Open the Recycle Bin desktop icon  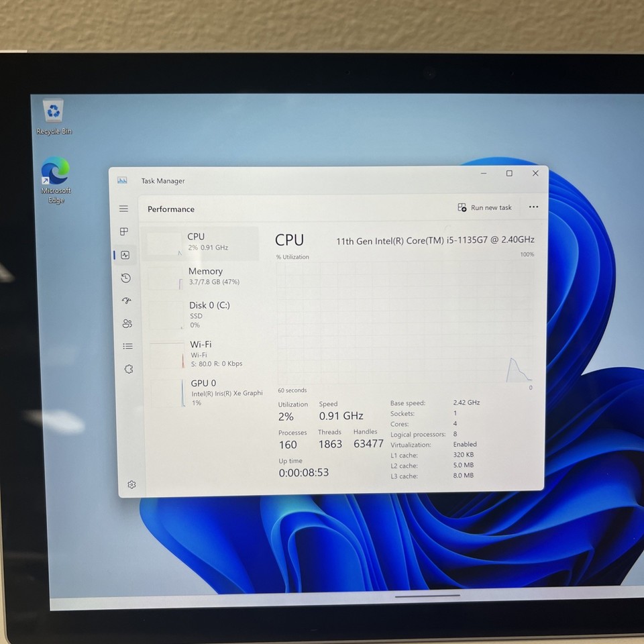[x=54, y=117]
